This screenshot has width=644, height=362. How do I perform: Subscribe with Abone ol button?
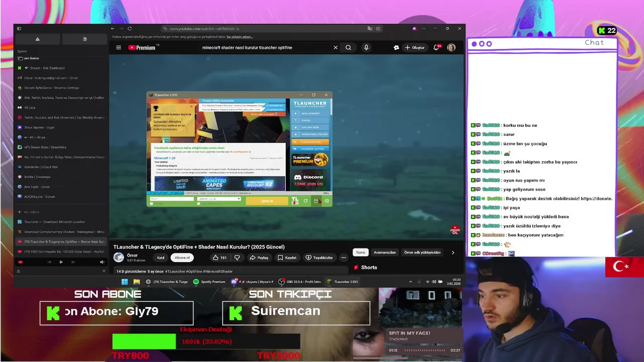coord(182,258)
